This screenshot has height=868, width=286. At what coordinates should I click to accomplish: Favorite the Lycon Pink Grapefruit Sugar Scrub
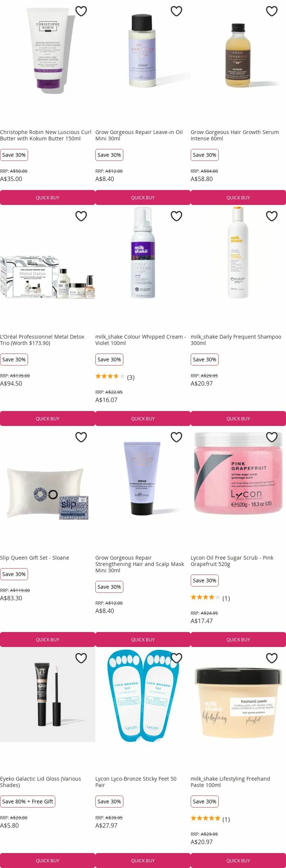pos(272,437)
